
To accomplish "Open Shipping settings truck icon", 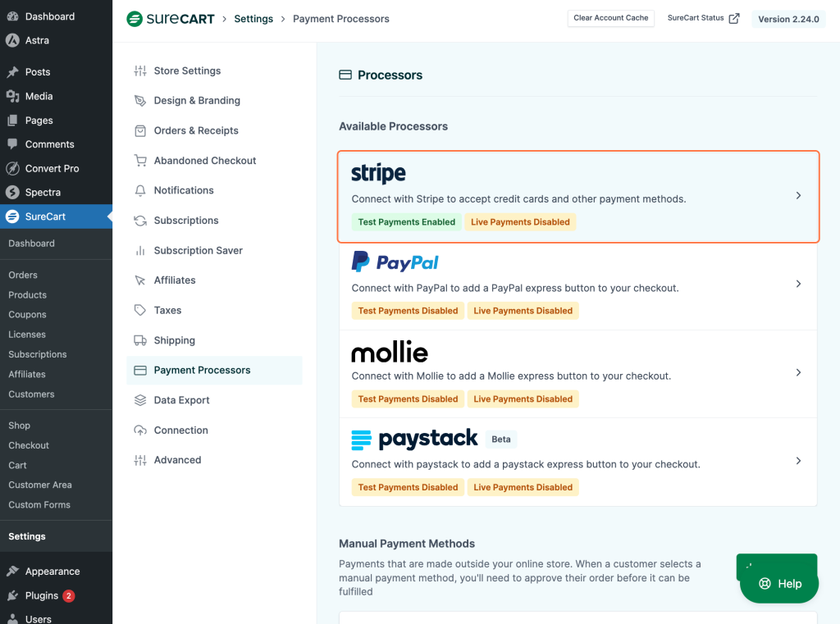I will 139,339.
